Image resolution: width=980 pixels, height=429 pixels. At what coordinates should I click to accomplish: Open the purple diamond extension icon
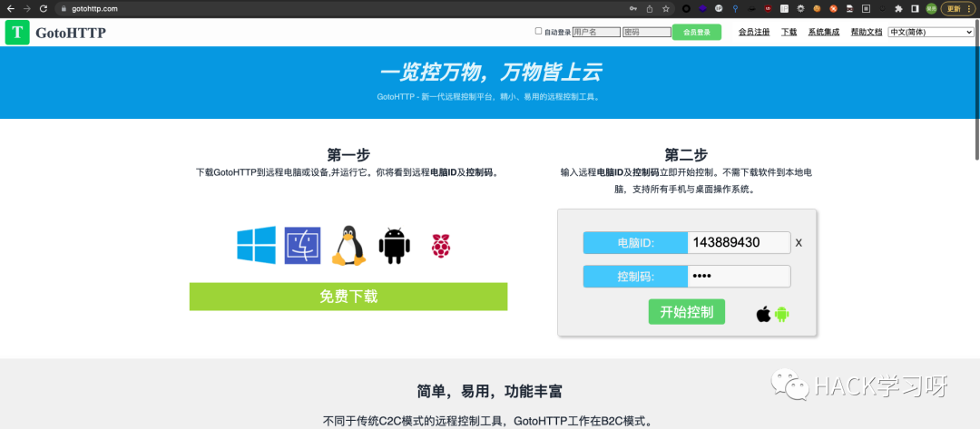point(702,9)
